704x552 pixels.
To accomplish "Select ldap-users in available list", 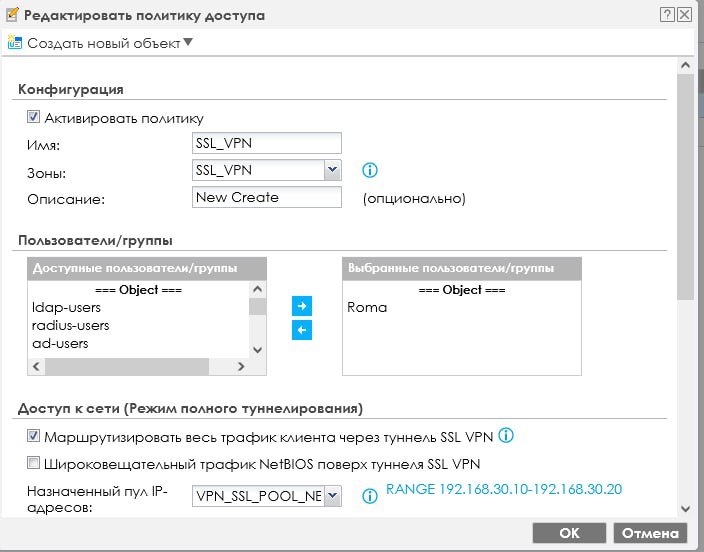I will (67, 307).
